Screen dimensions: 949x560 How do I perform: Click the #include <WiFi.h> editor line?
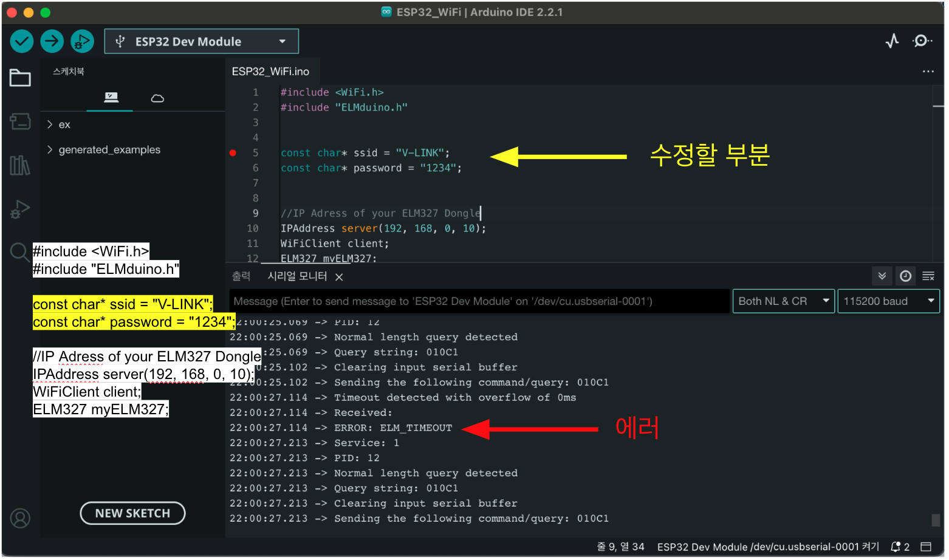pos(332,92)
